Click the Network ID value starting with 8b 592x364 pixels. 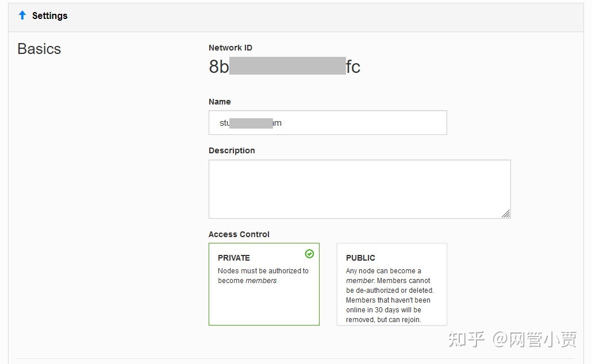[285, 67]
